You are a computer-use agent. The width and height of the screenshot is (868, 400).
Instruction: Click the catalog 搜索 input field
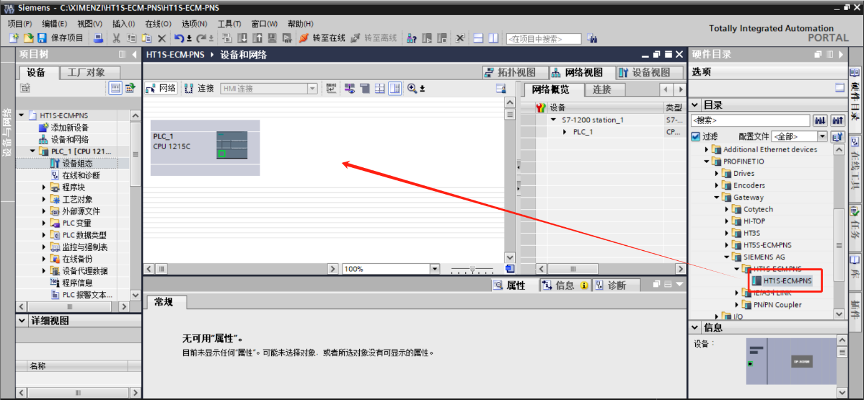(x=751, y=120)
